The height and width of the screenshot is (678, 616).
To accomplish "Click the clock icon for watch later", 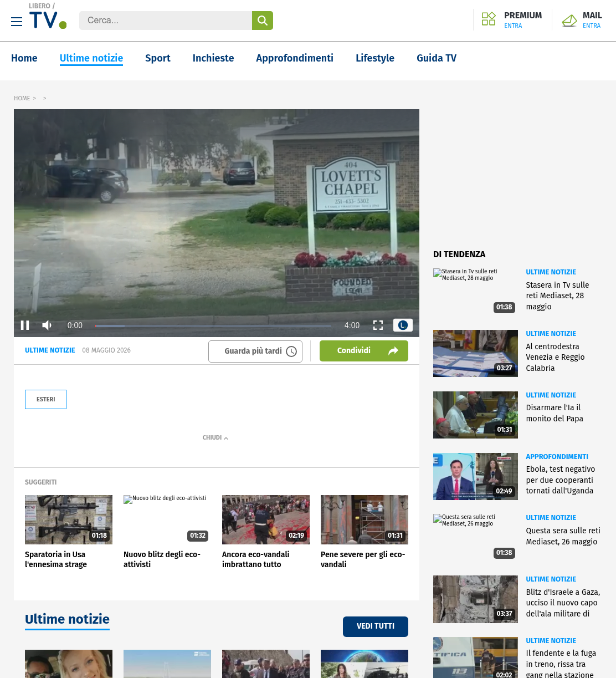I will tap(291, 351).
